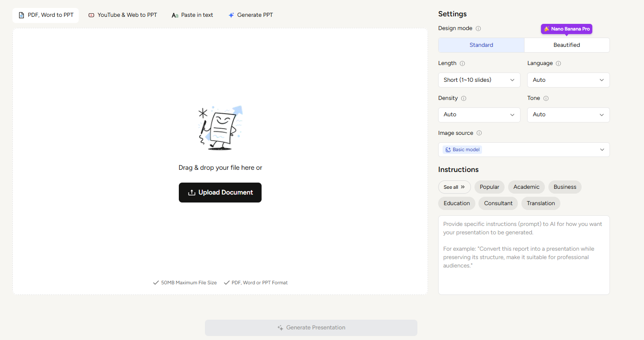This screenshot has height=340, width=644.
Task: Click the Length info icon
Action: click(462, 63)
